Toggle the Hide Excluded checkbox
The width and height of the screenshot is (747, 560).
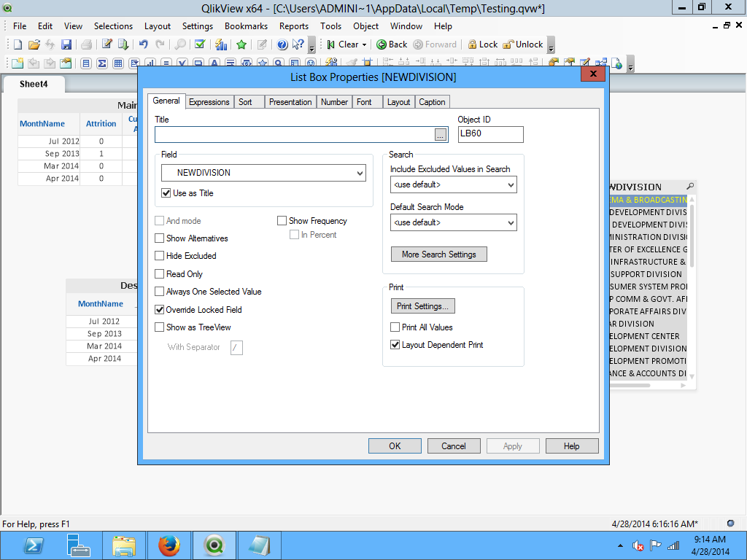tap(160, 256)
